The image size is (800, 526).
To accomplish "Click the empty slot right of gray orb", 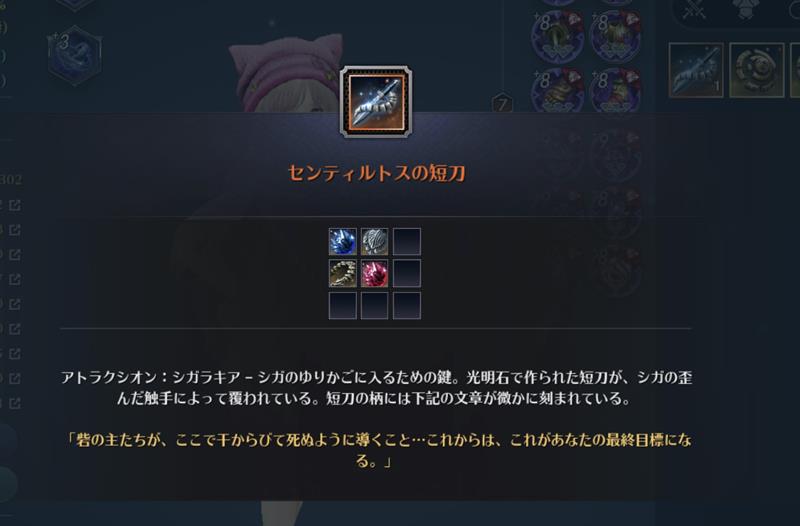I will pyautogui.click(x=407, y=241).
